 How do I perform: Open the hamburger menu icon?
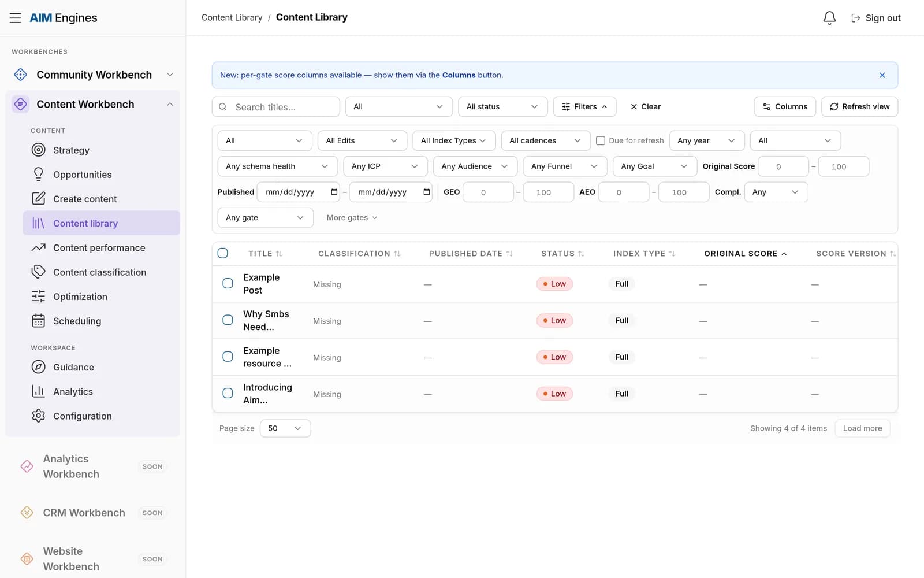click(x=16, y=18)
